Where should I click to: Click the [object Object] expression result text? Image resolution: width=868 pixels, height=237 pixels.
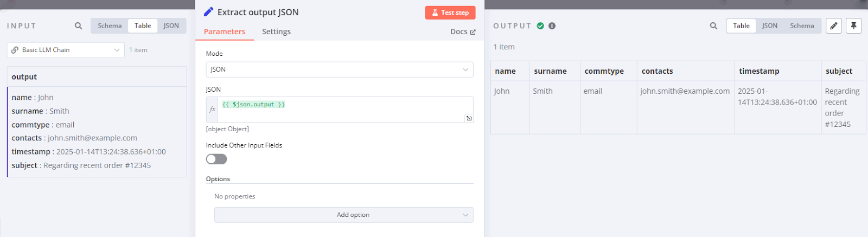pyautogui.click(x=227, y=129)
